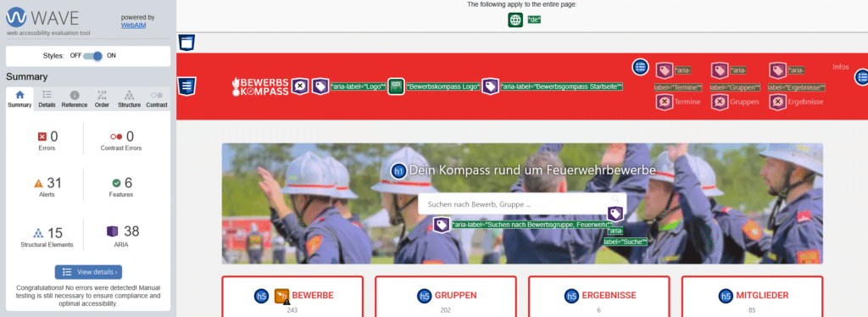The image size is (868, 317).
Task: Focus the Suchen nach Bewerb search field
Action: (522, 204)
